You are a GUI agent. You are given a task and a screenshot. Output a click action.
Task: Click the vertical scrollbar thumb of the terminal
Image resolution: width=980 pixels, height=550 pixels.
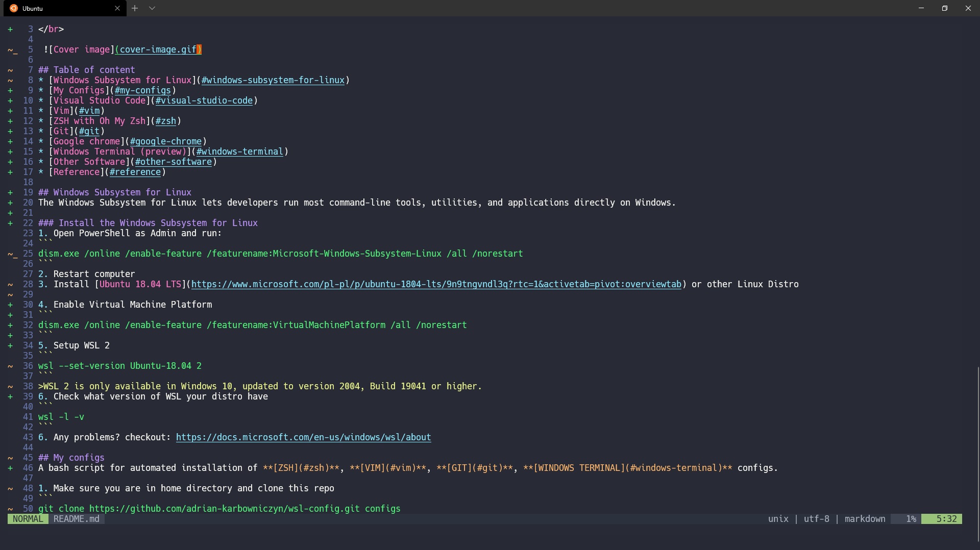tap(978, 454)
